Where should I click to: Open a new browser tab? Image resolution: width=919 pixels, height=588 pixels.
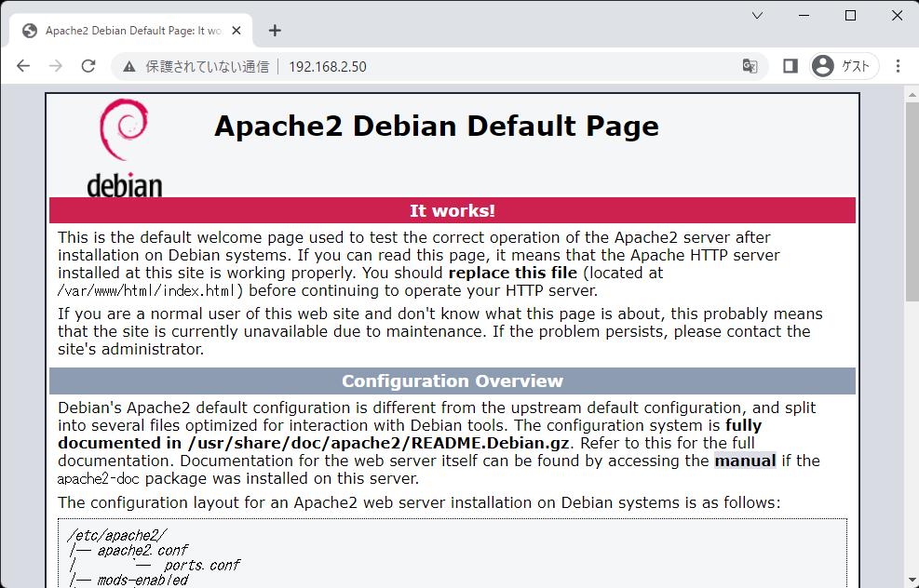[x=275, y=31]
